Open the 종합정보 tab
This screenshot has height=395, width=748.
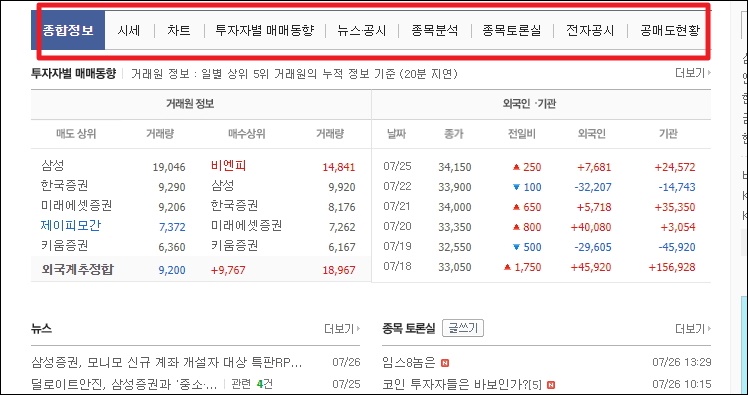point(68,31)
